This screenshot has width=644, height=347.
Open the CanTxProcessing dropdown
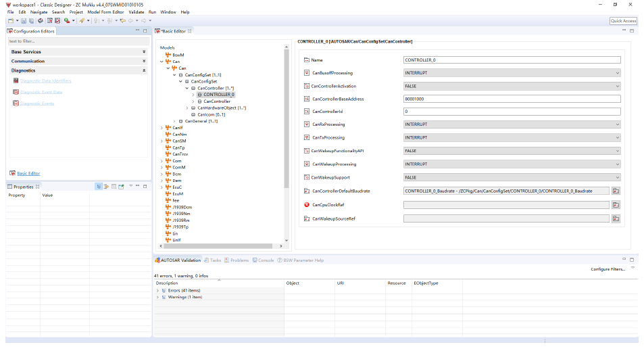pyautogui.click(x=617, y=138)
